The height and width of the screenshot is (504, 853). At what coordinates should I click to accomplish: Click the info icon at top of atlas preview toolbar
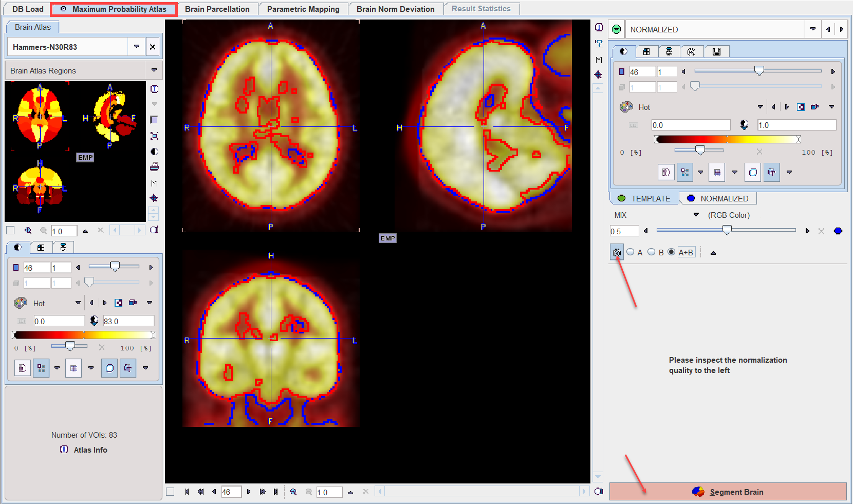pyautogui.click(x=154, y=89)
